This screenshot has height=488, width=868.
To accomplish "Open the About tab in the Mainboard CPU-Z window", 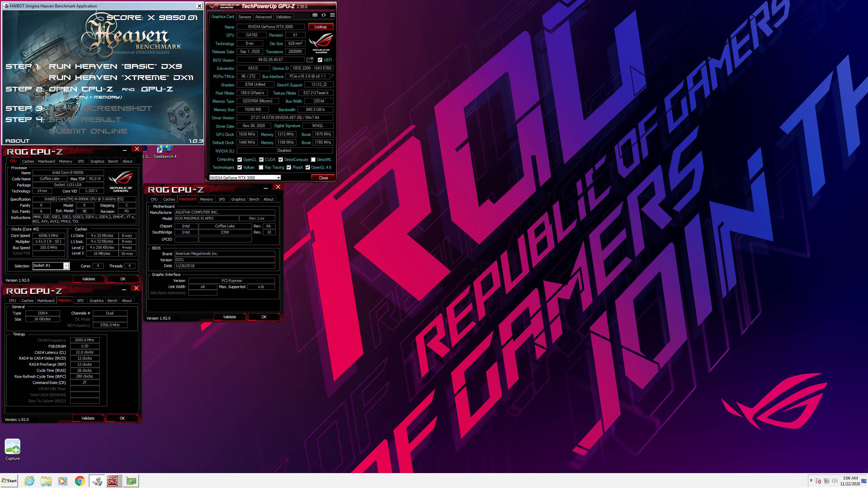I will click(x=269, y=199).
